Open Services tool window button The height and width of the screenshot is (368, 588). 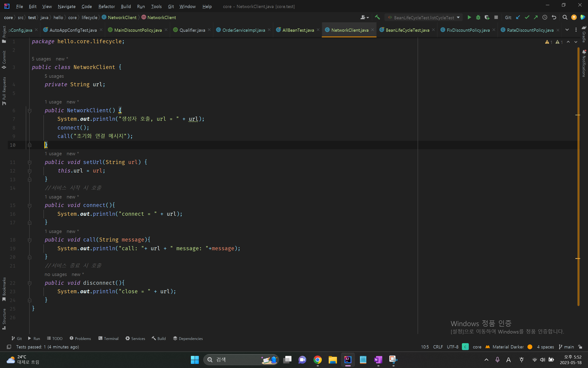(135, 339)
